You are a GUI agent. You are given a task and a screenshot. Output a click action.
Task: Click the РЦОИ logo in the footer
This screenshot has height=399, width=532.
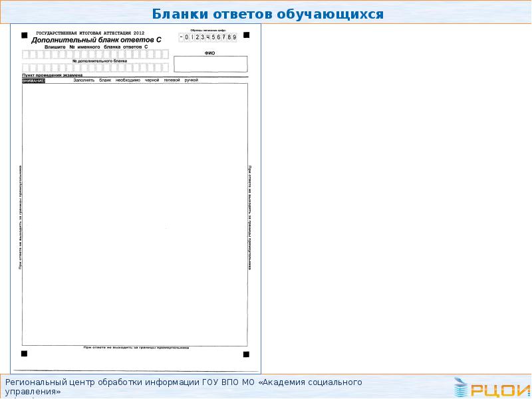pos(491,387)
